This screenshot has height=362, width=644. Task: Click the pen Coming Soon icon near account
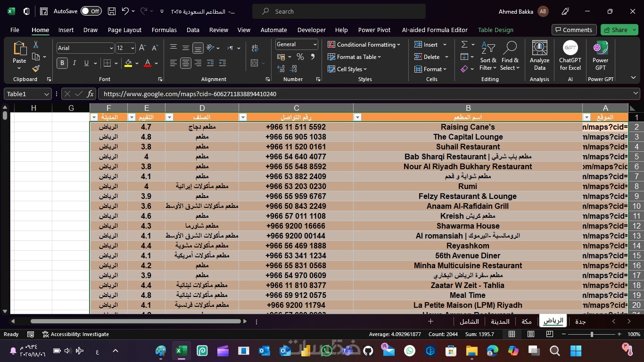[566, 11]
